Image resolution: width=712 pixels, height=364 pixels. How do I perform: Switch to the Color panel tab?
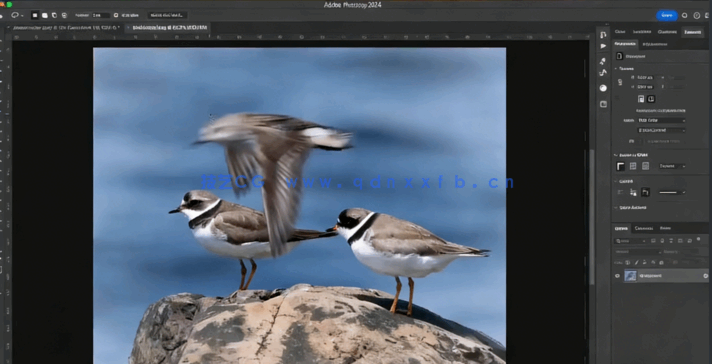pos(620,32)
